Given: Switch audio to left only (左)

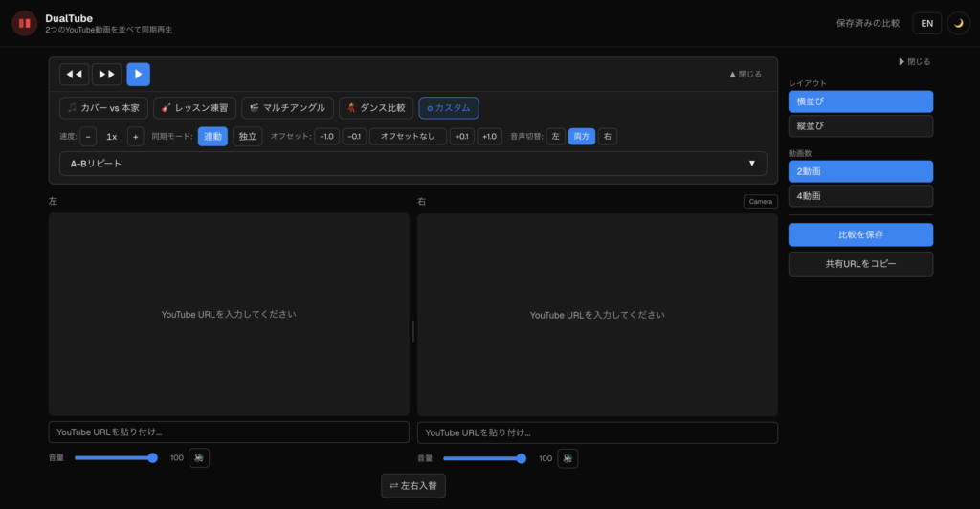Looking at the screenshot, I should [555, 137].
